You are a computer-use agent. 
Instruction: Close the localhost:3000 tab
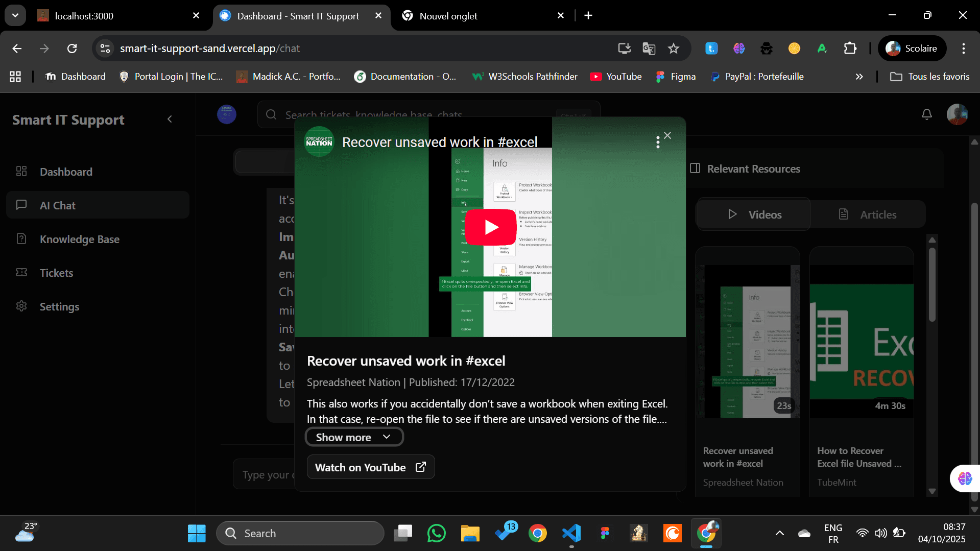coord(196,16)
